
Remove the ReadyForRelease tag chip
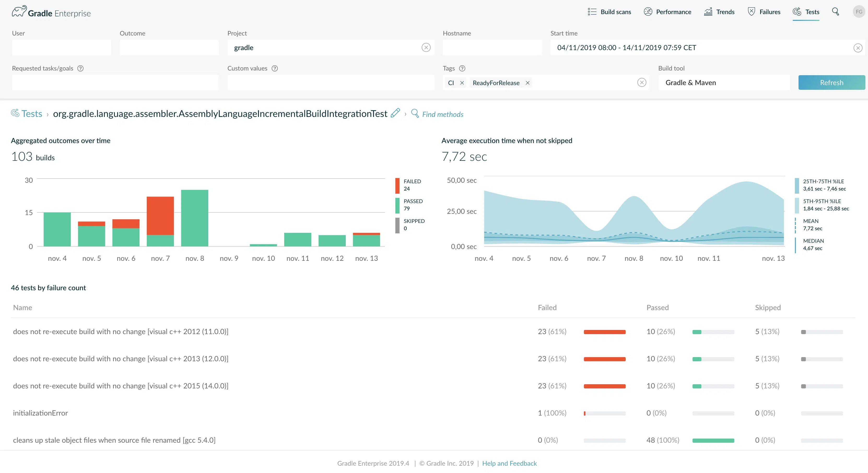click(x=528, y=83)
